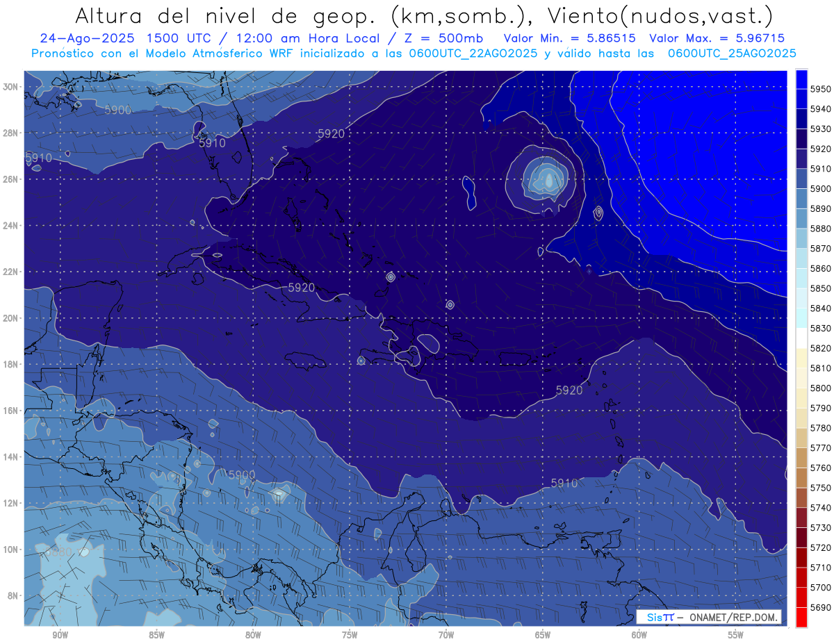Screen dimensions: 834x644
Task: Click the '12N' latitude axis label
Action: [x=10, y=502]
